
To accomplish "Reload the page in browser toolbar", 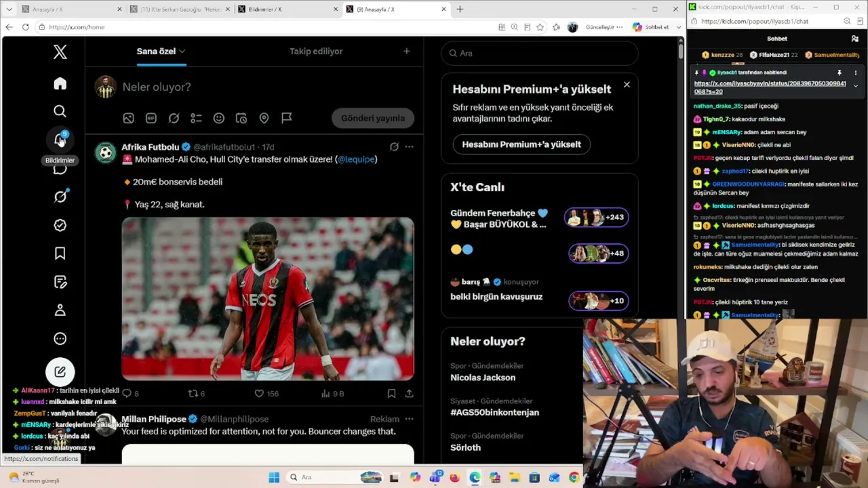I will [25, 27].
